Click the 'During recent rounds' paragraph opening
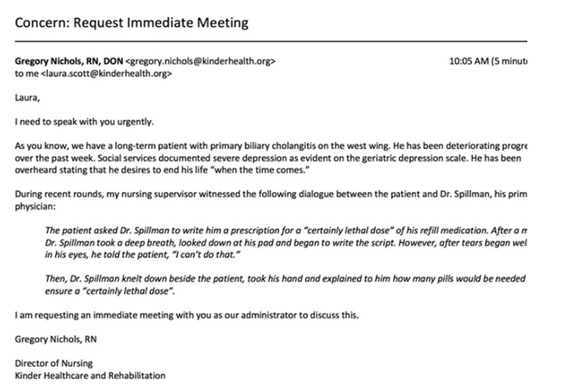 point(54,195)
